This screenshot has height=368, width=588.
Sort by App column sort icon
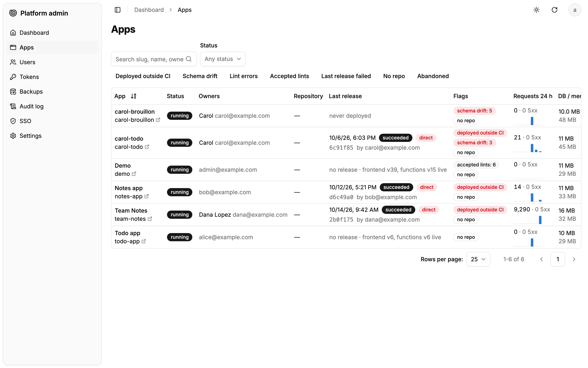pos(133,96)
